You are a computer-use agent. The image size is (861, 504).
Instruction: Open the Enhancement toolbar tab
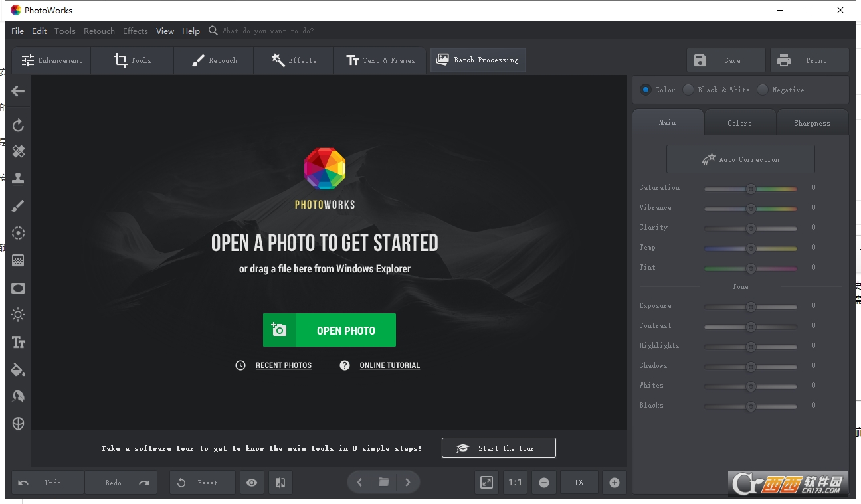(52, 60)
